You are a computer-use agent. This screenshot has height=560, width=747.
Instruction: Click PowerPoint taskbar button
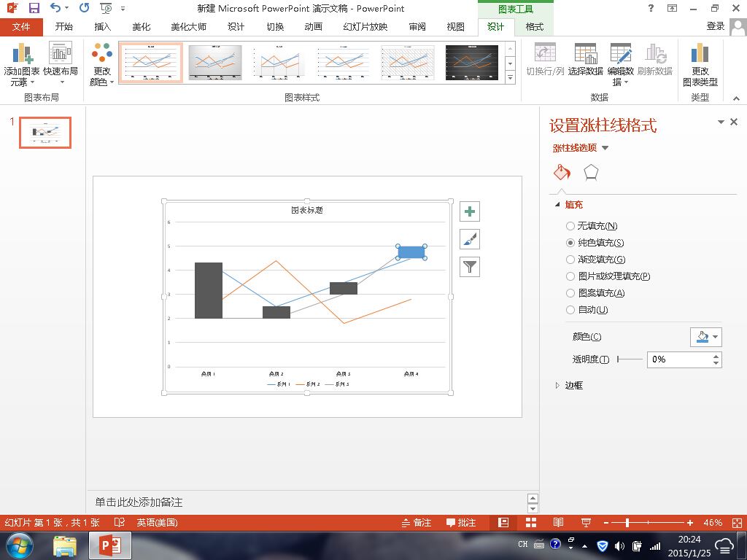(110, 545)
